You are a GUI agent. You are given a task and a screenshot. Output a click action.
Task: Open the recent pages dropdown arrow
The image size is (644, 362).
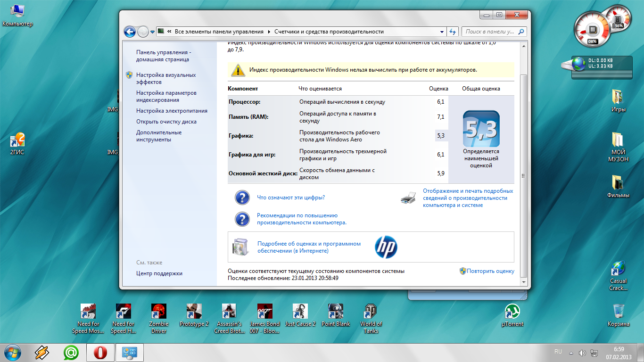[x=152, y=32]
